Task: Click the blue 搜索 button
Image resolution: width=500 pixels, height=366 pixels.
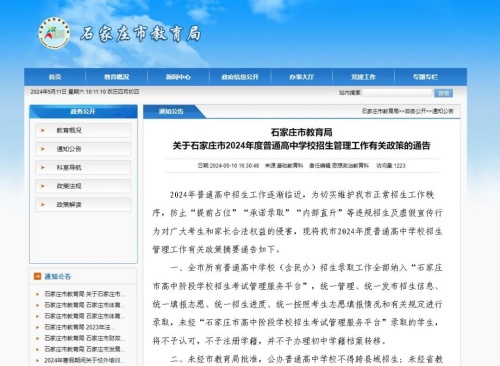Action: (x=443, y=93)
